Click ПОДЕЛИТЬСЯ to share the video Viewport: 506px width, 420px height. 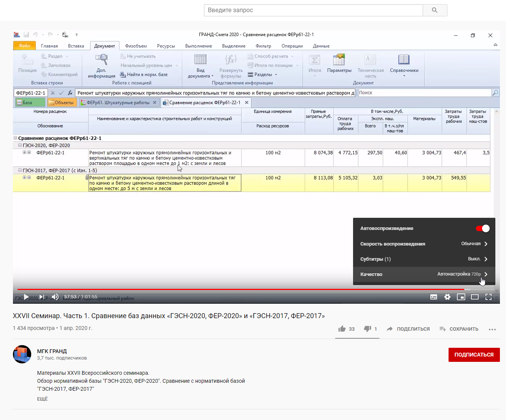(x=408, y=329)
